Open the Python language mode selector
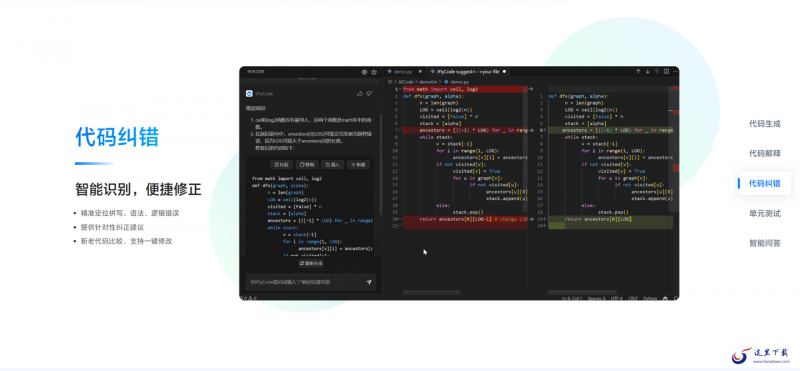800x371 pixels. pyautogui.click(x=650, y=298)
